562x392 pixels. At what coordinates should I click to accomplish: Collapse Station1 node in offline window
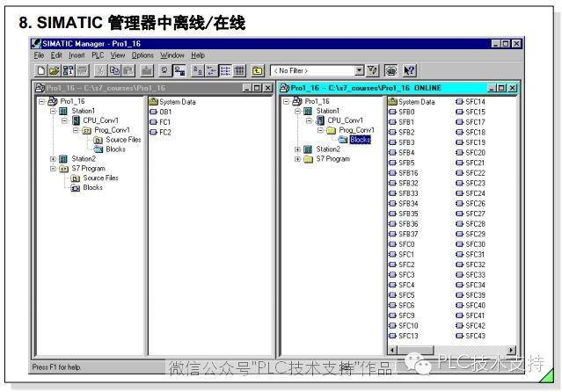pos(53,111)
